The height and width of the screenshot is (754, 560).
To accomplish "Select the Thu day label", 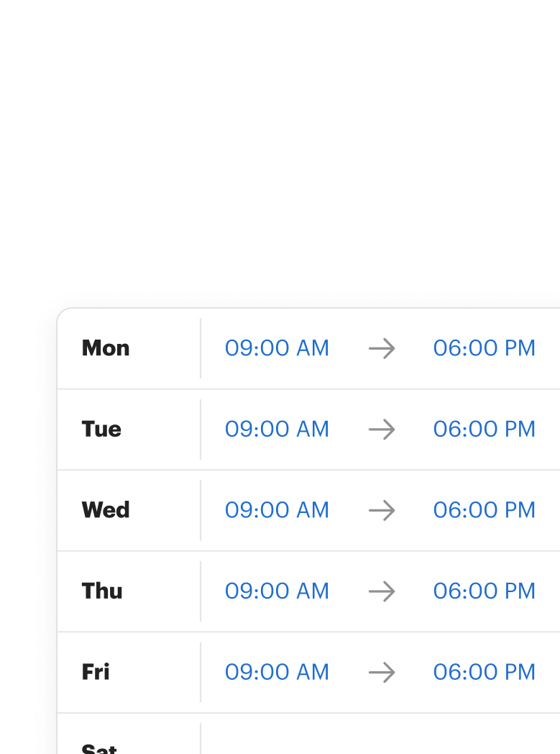I will coord(102,591).
